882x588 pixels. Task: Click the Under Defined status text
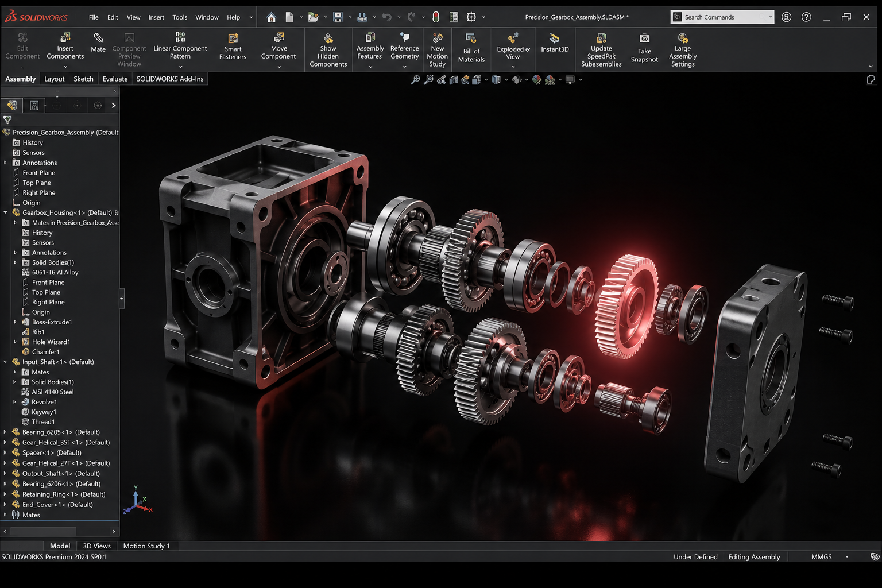click(695, 557)
